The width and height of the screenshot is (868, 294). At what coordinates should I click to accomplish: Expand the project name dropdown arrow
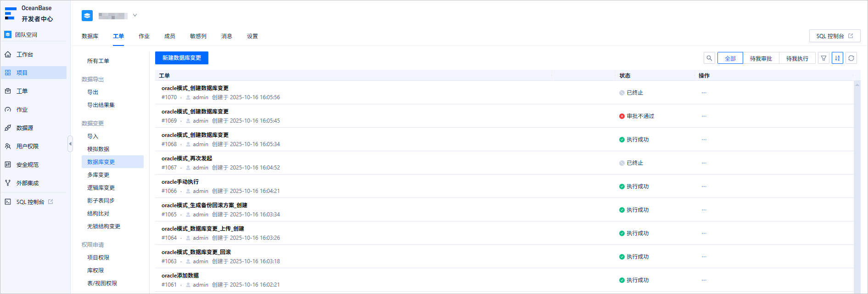(x=135, y=15)
